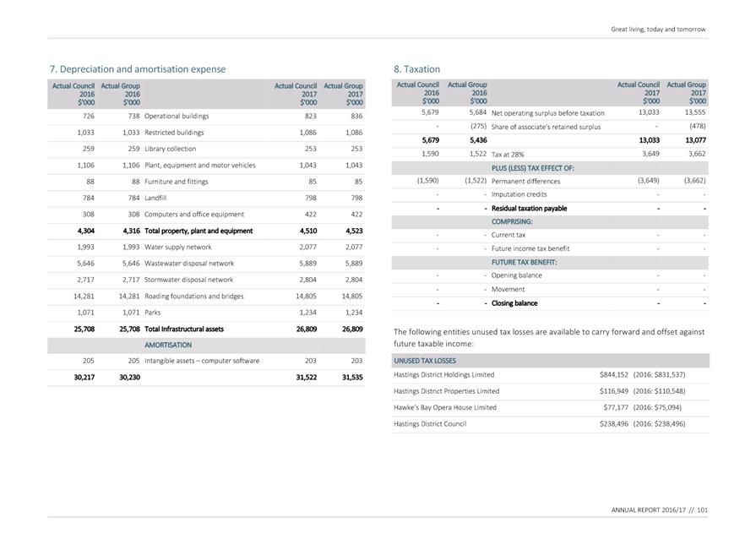Click the 'Future income tax benefit' label
Viewport: 756px width, 539px height.
click(530, 248)
